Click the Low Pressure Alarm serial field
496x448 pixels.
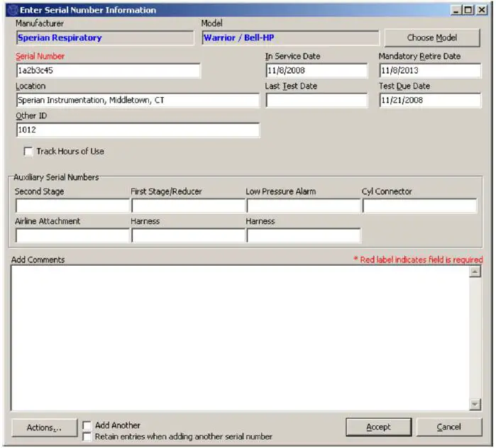tap(304, 206)
